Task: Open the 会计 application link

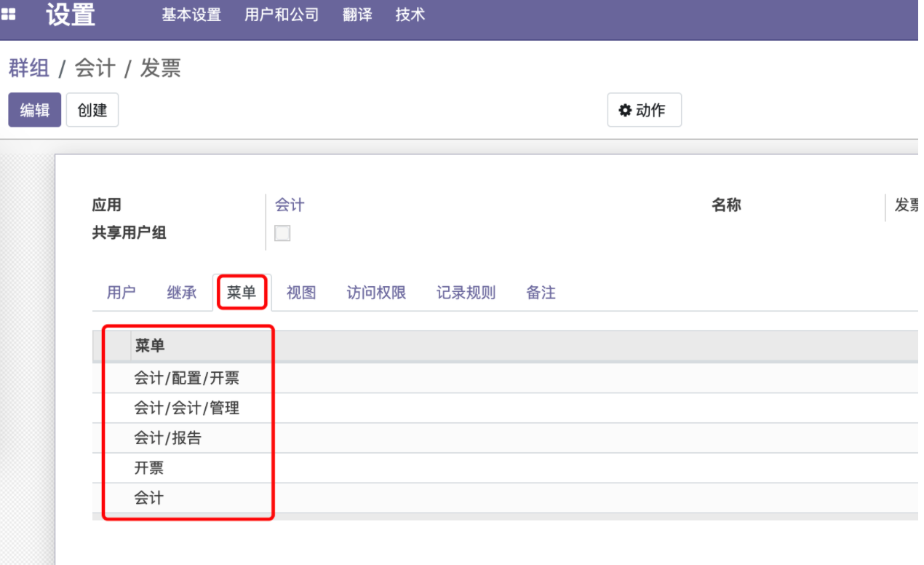Action: pyautogui.click(x=290, y=205)
